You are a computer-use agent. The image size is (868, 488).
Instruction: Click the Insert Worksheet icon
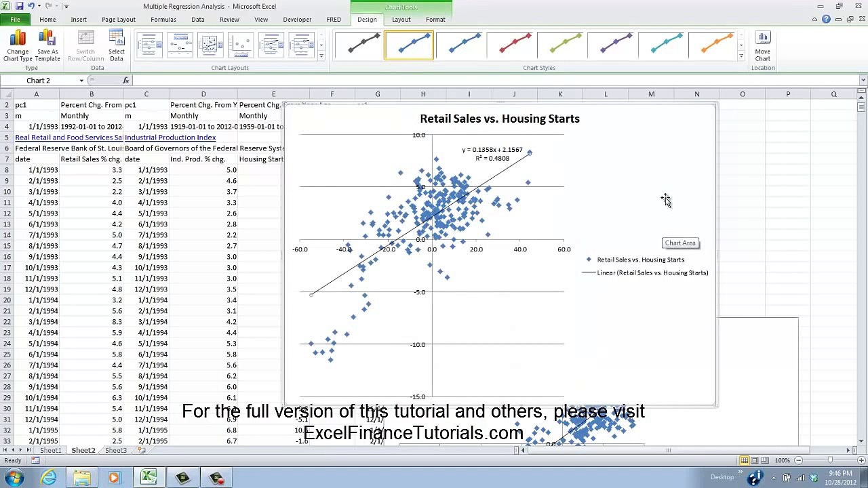pyautogui.click(x=142, y=451)
